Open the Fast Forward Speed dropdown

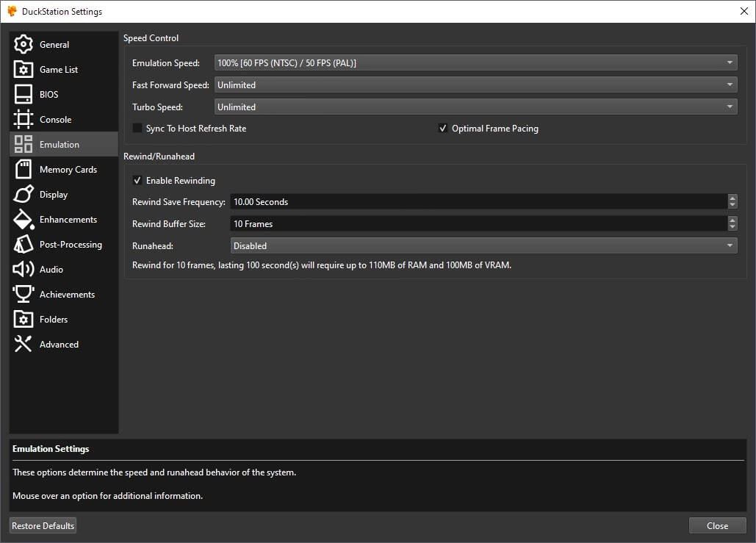pyautogui.click(x=475, y=85)
